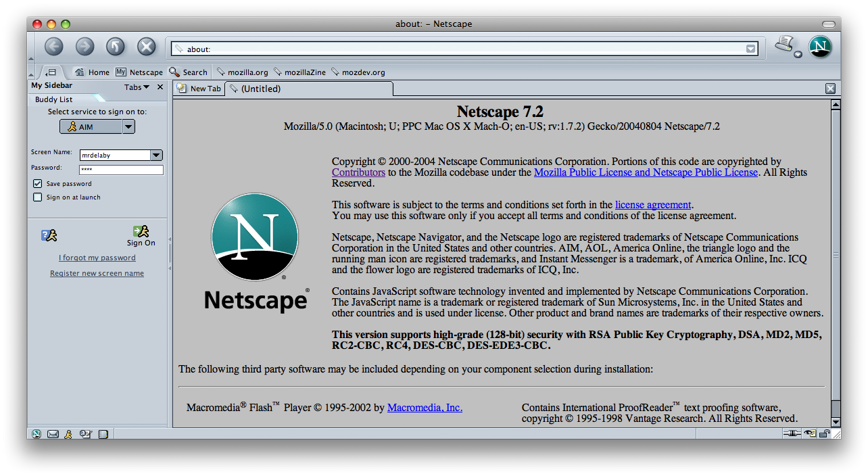Image resolution: width=868 pixels, height=476 pixels.
Task: Click the vertical scrollbar thumb
Action: 836,257
